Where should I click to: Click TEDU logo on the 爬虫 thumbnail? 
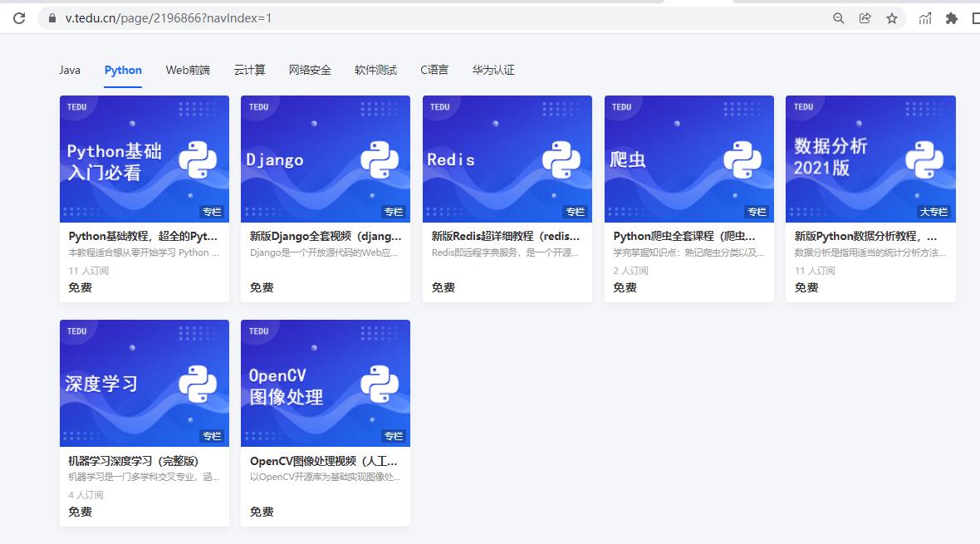tap(622, 107)
